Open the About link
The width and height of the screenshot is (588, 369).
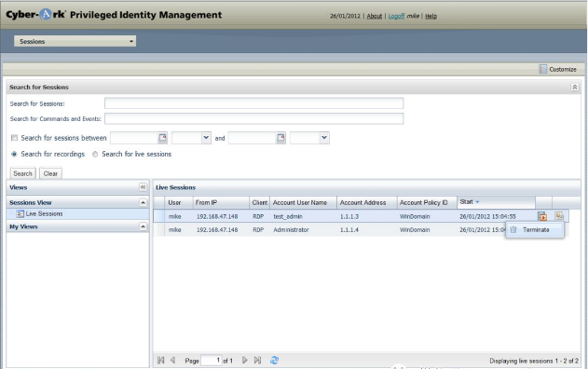pos(375,16)
